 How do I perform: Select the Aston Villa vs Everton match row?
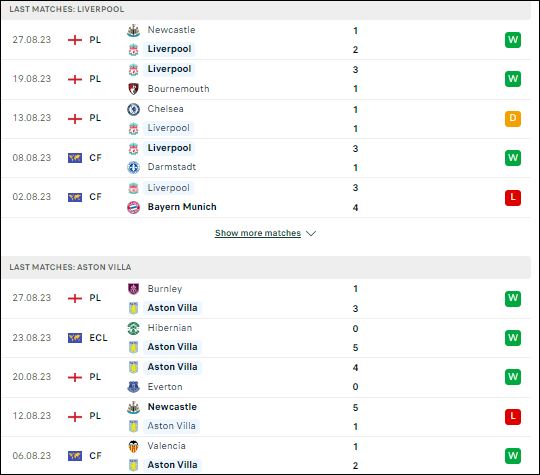266,378
